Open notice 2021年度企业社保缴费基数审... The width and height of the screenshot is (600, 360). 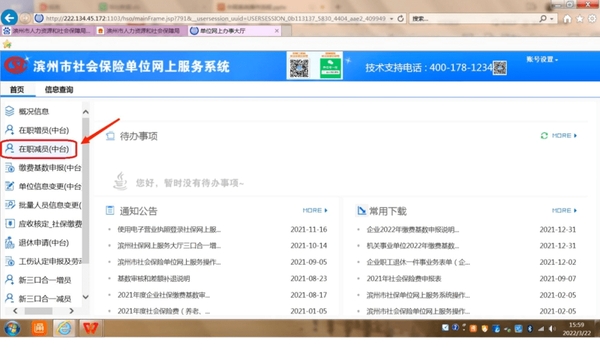point(163,295)
